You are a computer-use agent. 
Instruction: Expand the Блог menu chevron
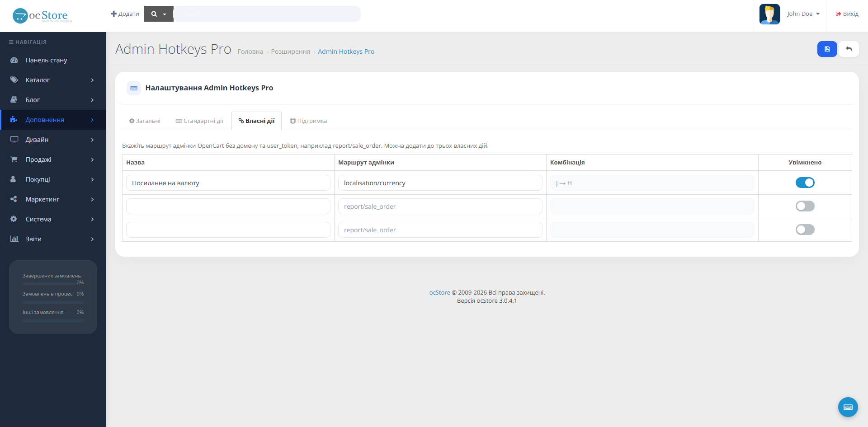[x=92, y=100]
